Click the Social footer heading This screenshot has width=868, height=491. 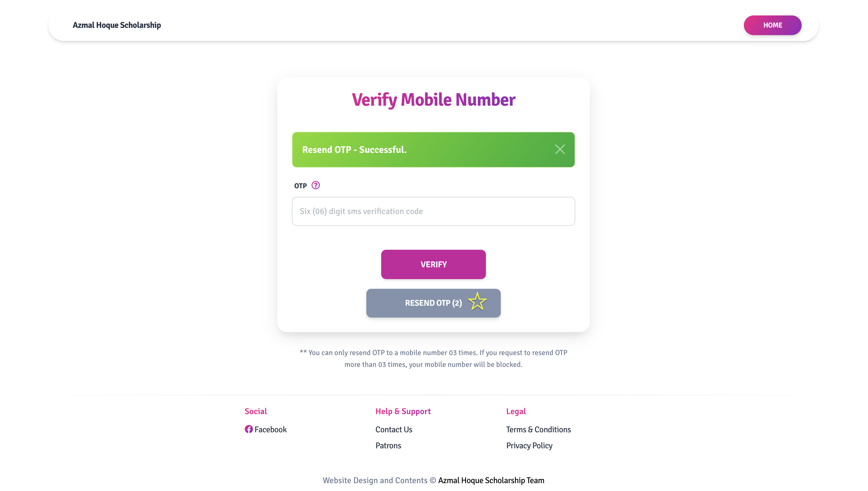256,411
